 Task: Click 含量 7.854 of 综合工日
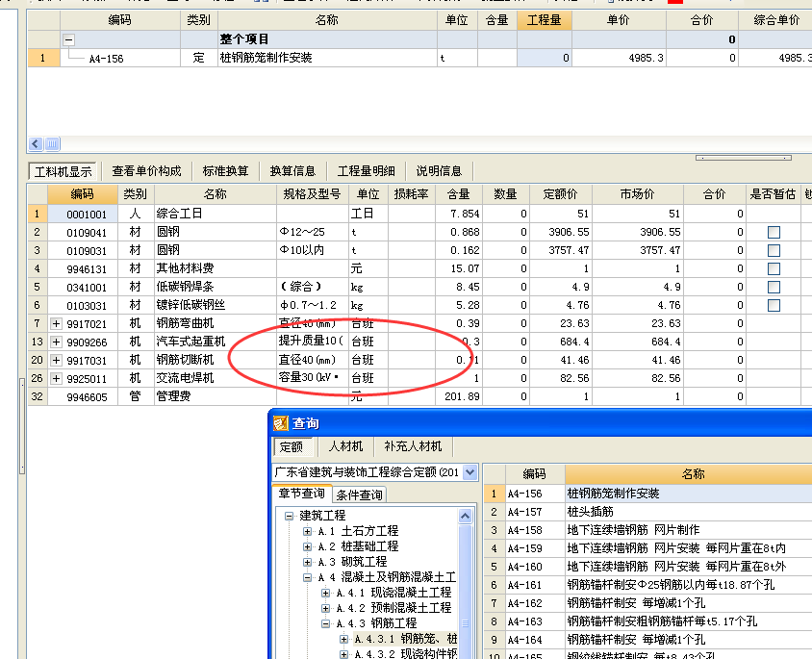tap(459, 214)
